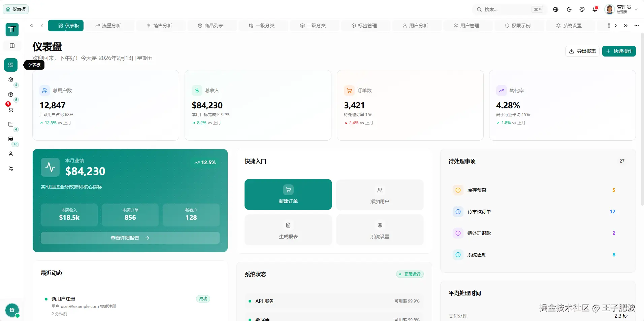Click the 正常运行 status badge
This screenshot has height=321, width=644.
pyautogui.click(x=410, y=274)
